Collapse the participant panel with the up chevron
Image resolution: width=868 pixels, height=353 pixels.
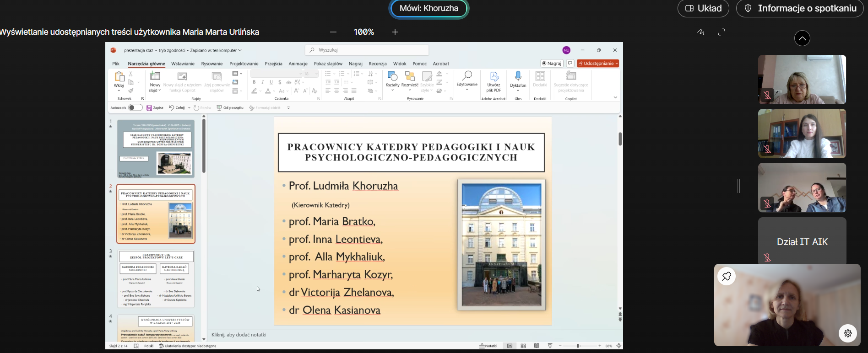click(x=802, y=38)
